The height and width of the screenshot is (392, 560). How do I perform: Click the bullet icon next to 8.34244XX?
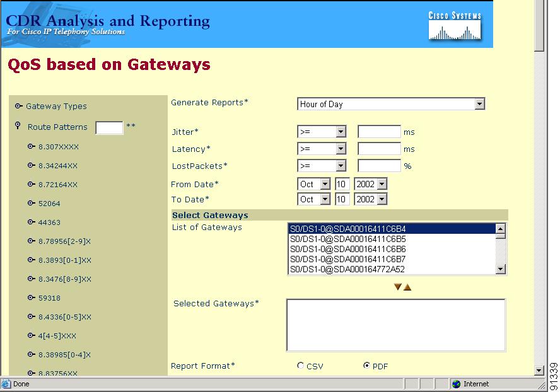pyautogui.click(x=32, y=165)
